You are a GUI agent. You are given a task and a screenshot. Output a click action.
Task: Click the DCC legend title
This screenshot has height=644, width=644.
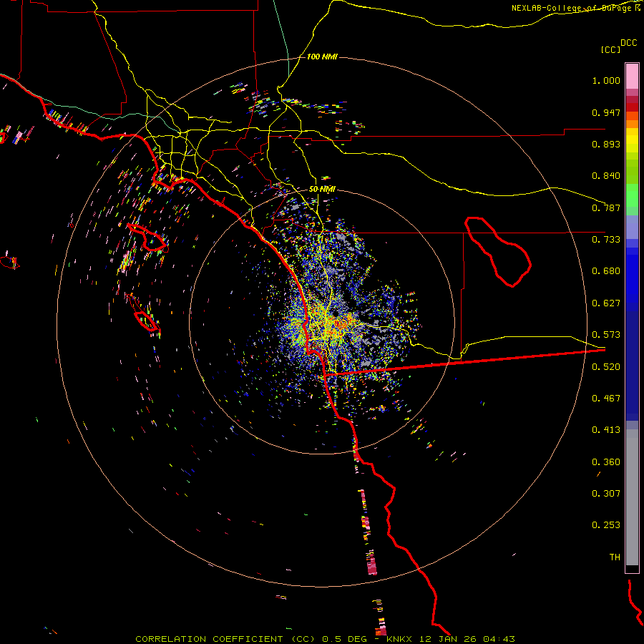pos(629,43)
